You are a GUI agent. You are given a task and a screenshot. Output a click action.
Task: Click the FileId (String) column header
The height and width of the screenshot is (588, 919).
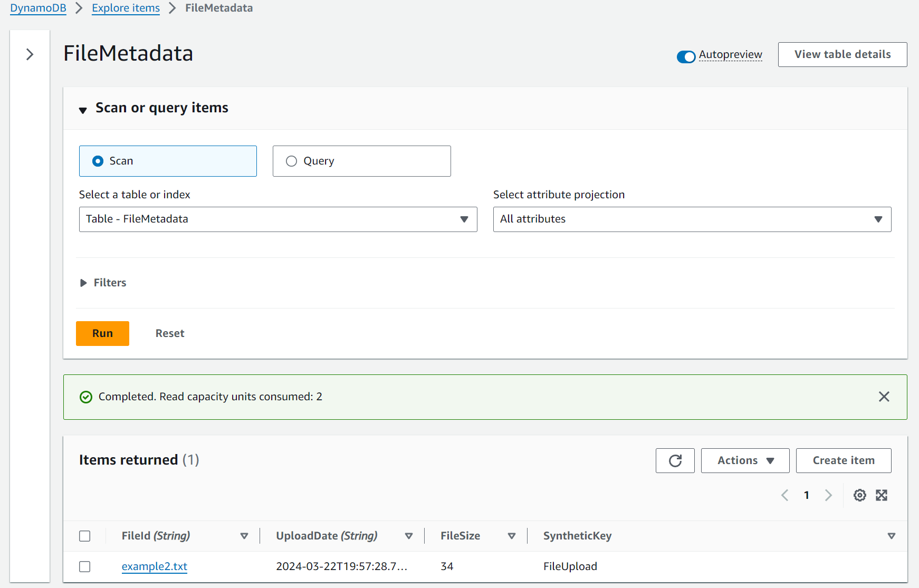click(x=156, y=536)
